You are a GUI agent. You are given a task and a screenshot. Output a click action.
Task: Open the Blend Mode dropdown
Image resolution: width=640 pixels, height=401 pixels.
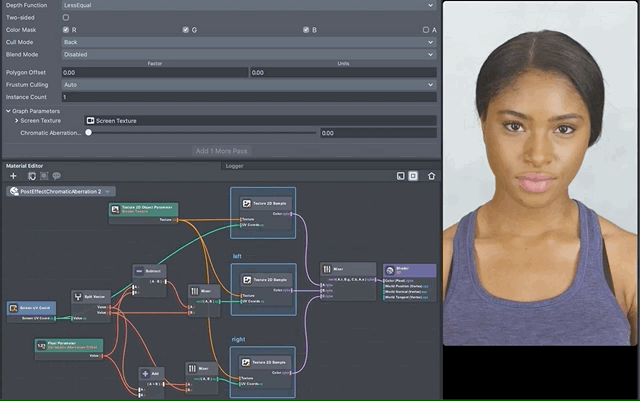click(248, 55)
